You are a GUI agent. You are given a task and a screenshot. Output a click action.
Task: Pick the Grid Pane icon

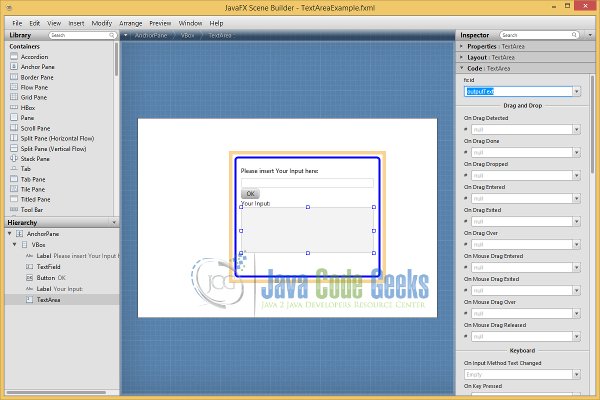click(x=14, y=97)
